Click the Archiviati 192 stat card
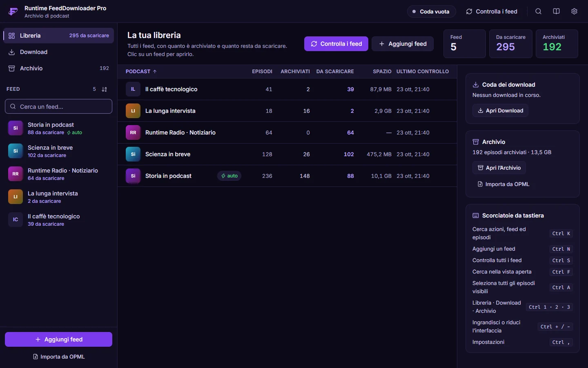The width and height of the screenshot is (588, 368). click(x=557, y=44)
